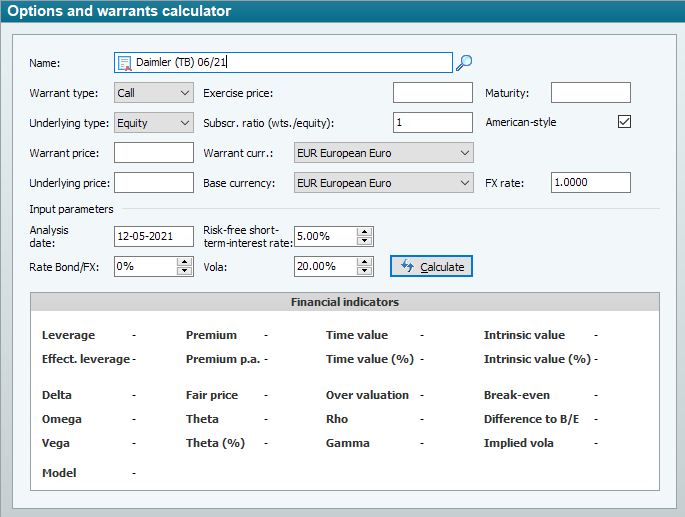Viewport: 685px width, 517px height.
Task: Click the Exercise price input field
Action: pos(432,93)
